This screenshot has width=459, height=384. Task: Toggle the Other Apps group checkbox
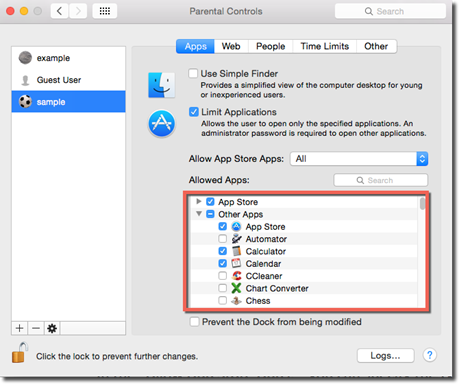click(x=210, y=214)
